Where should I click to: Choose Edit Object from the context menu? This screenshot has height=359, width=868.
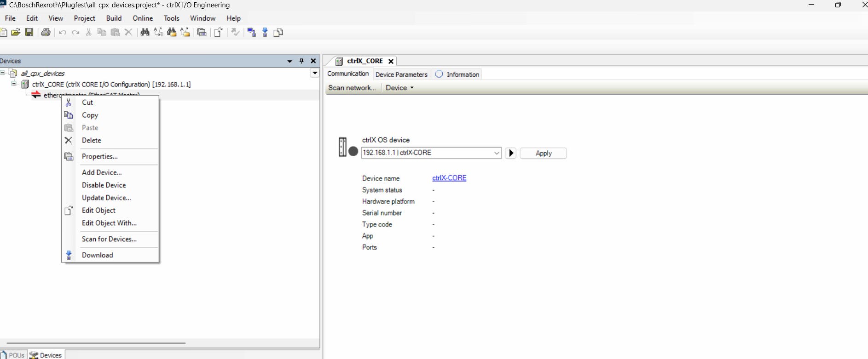110,210
